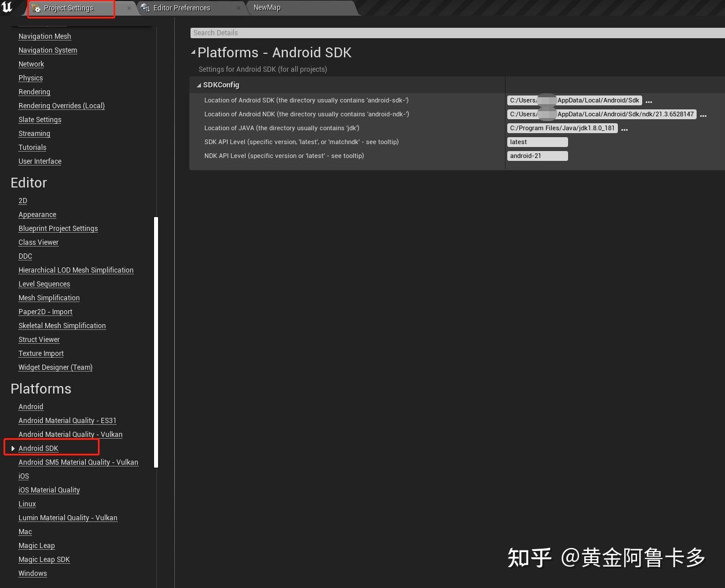Click the Project Settings tab gear icon
The image size is (725, 588).
click(37, 8)
